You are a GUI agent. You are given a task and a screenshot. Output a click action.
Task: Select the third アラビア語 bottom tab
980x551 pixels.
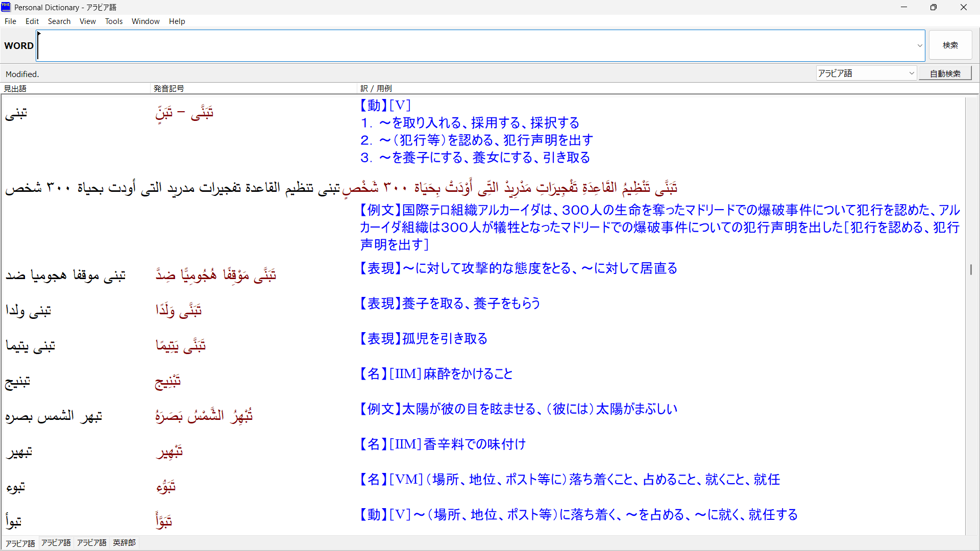pos(92,543)
